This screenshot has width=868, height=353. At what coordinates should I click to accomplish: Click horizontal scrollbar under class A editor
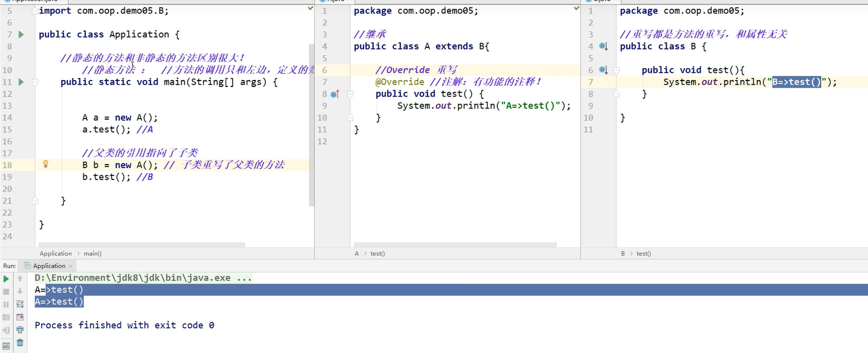(455, 245)
